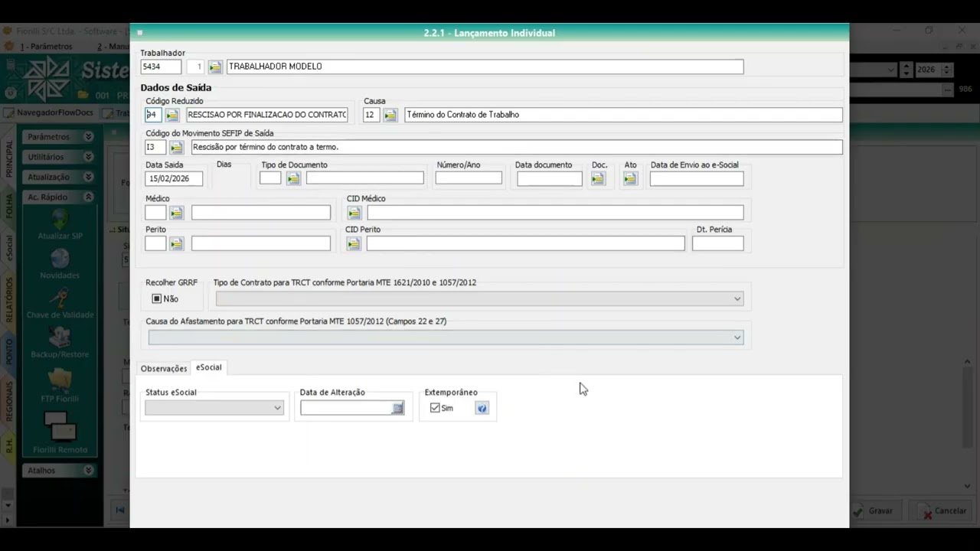Open the Data de Alteração calendar picker
The height and width of the screenshot is (551, 980).
pyautogui.click(x=397, y=409)
